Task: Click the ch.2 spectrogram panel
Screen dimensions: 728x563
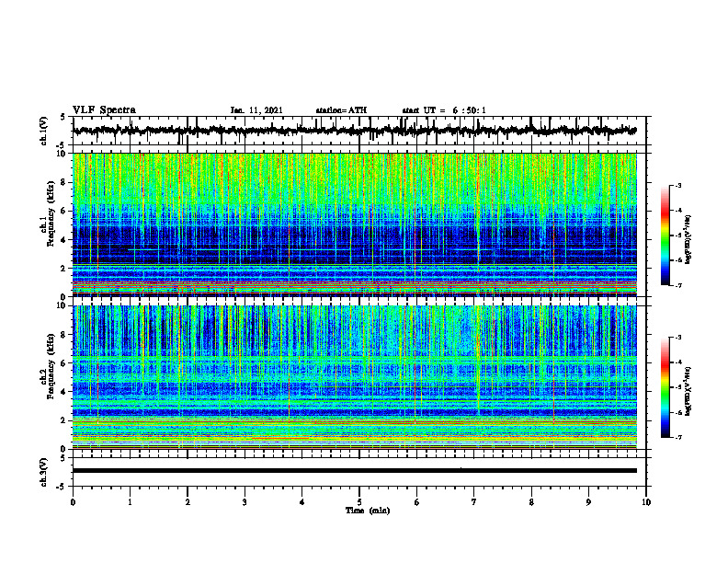Action: pyautogui.click(x=354, y=377)
